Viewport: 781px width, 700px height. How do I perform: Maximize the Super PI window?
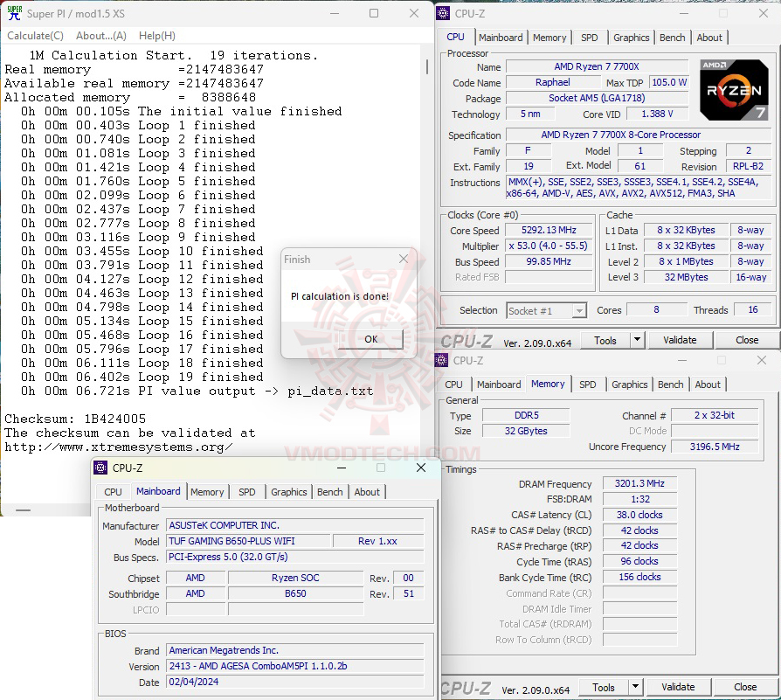coord(374,13)
